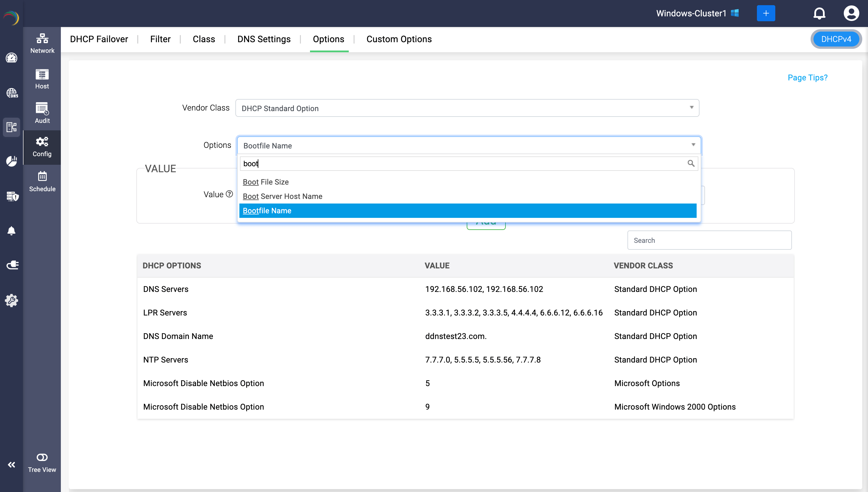Screen dimensions: 868x492
Task: Click the DNS globe sidebar icon
Action: point(12,93)
